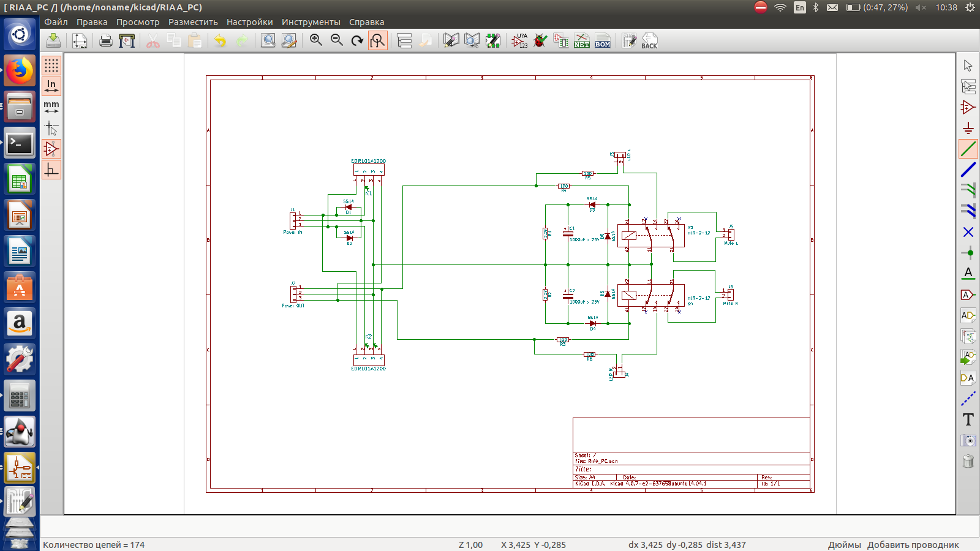The height and width of the screenshot is (551, 980).
Task: Activate the Delete item trash tool
Action: 968,461
